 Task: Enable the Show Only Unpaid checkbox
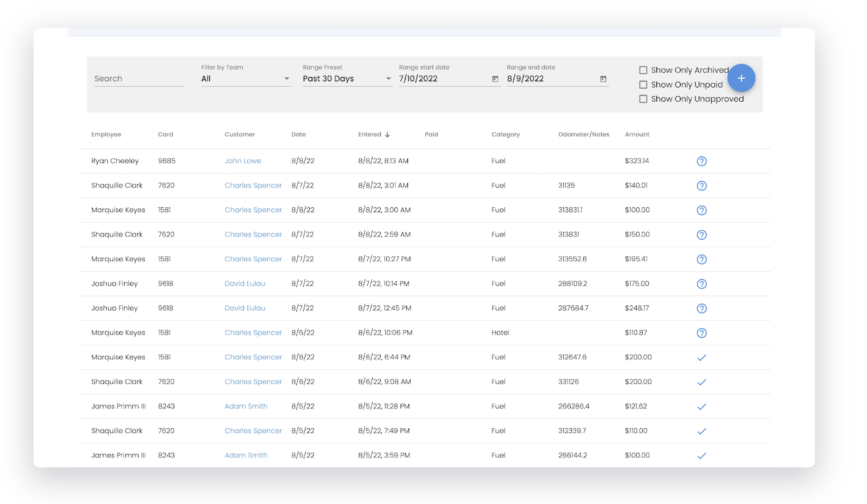coord(643,84)
